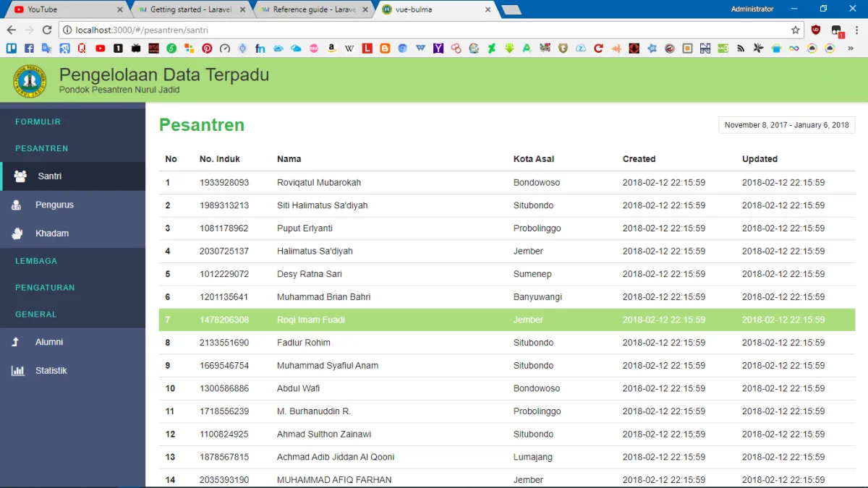Reload the page
This screenshot has height=488, width=868.
(x=47, y=30)
